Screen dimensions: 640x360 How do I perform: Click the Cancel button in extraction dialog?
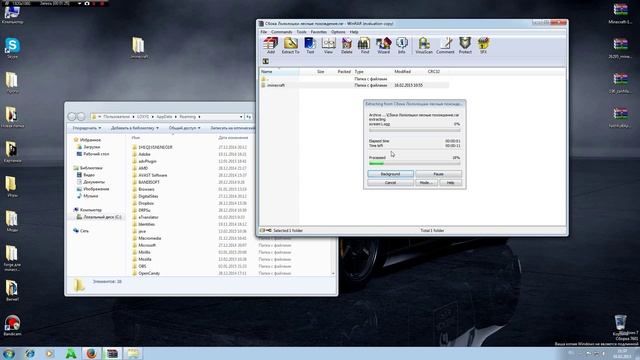click(x=390, y=182)
